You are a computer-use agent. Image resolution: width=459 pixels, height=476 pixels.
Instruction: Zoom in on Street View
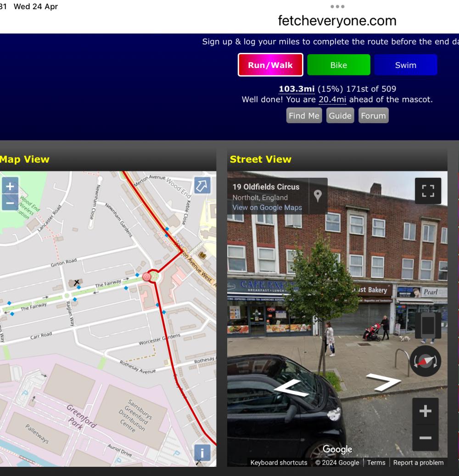[x=425, y=411]
